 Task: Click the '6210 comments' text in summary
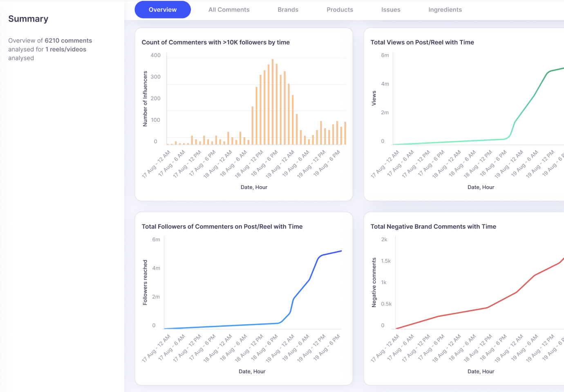68,40
